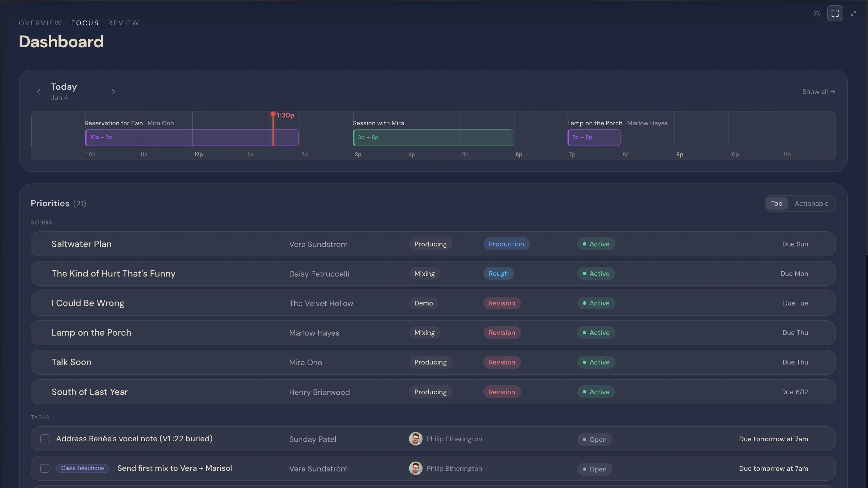Click Philip Etherington avatar on vocal note task

pyautogui.click(x=416, y=439)
